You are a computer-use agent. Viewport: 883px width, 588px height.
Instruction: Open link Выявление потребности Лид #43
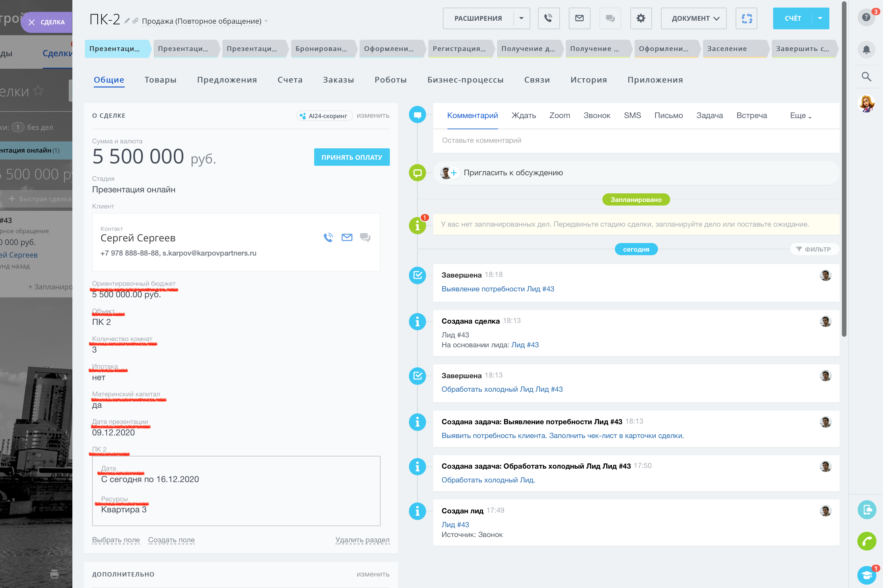click(x=497, y=289)
